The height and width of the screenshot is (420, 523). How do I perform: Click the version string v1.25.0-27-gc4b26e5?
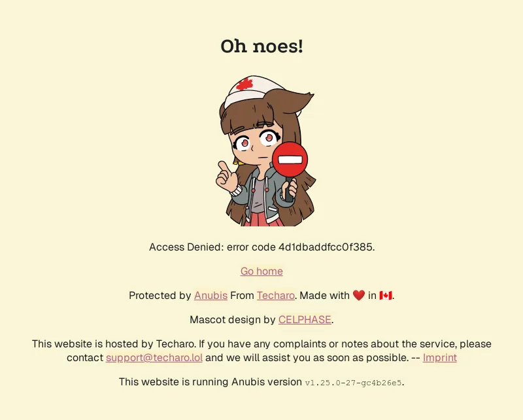point(353,383)
